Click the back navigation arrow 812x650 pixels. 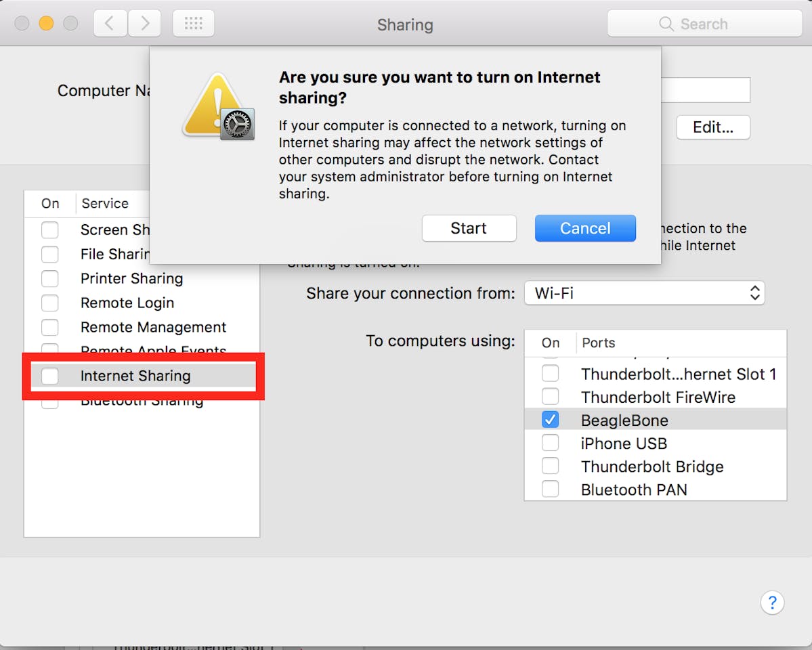click(110, 22)
